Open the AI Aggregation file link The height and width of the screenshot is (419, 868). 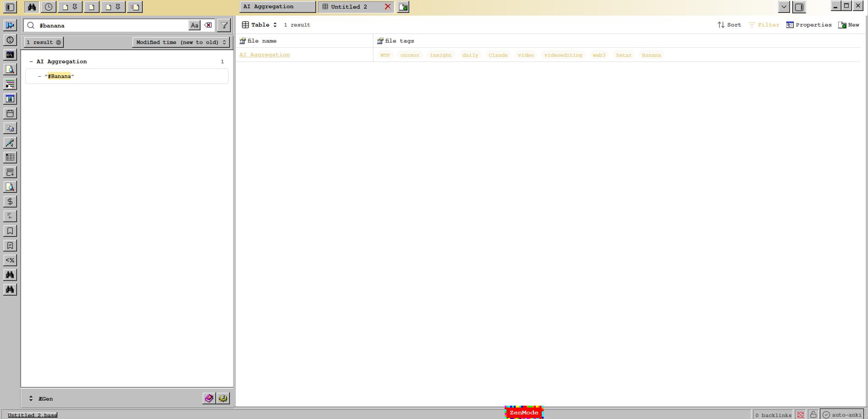click(265, 55)
